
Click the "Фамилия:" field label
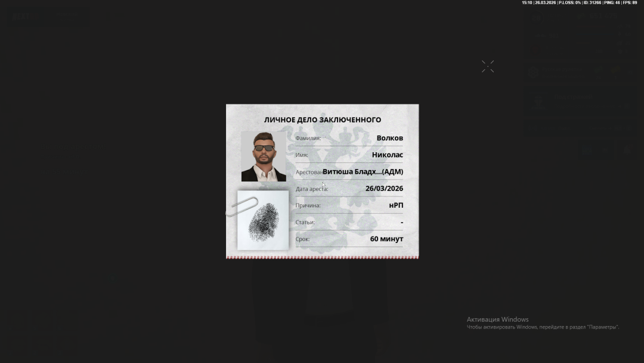308,139
